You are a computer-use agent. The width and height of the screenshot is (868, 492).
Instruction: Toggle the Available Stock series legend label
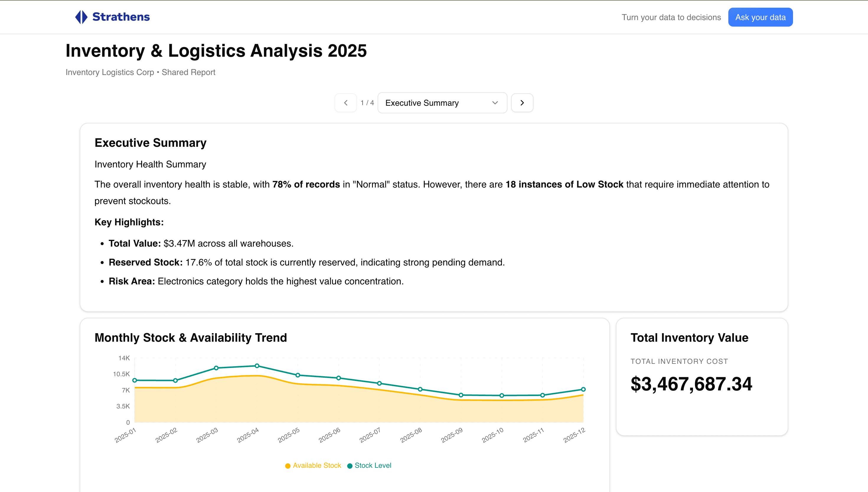(317, 466)
